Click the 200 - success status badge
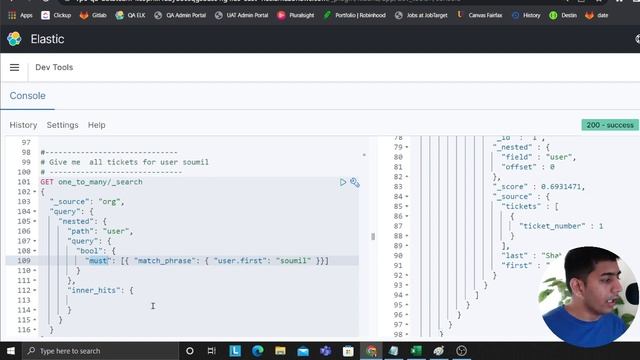 pyautogui.click(x=610, y=125)
